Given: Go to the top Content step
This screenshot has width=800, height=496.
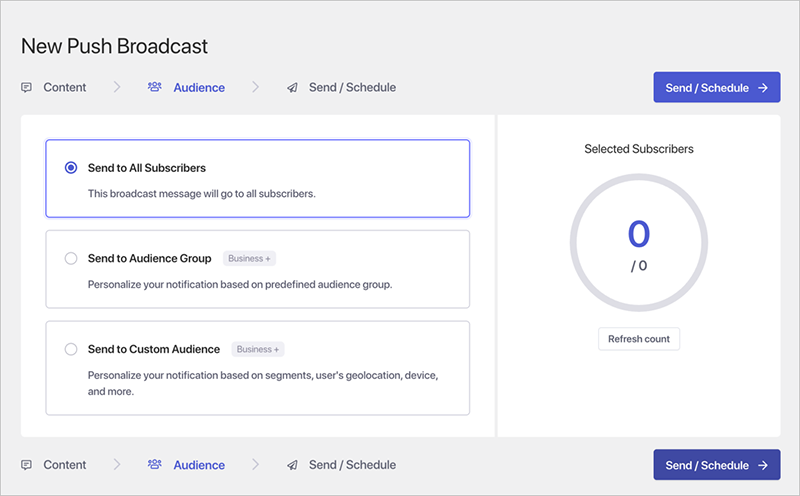Looking at the screenshot, I should click(x=64, y=88).
